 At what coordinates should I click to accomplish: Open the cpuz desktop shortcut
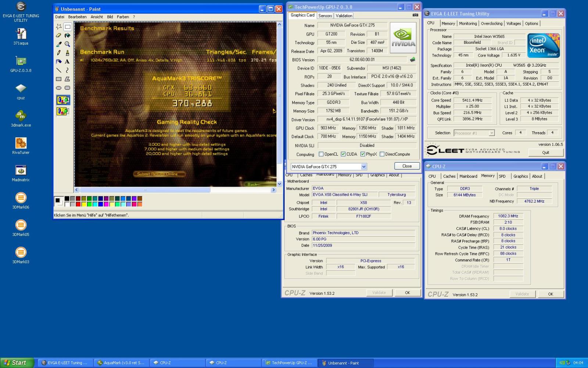[x=21, y=91]
